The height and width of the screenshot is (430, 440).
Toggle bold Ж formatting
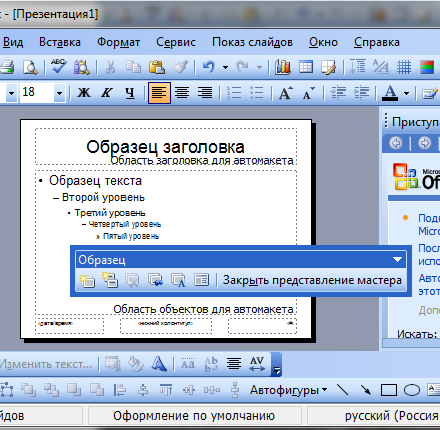click(x=84, y=93)
